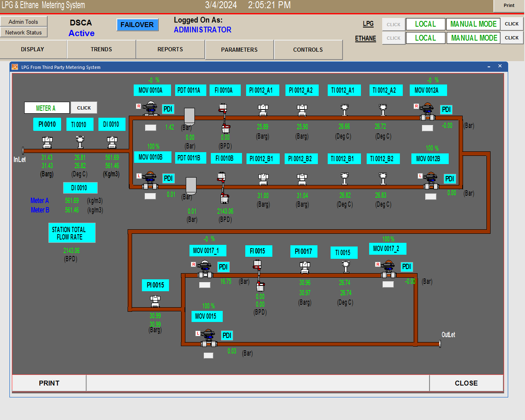Open the DISPLAY menu
This screenshot has height=420, width=525.
pos(33,50)
